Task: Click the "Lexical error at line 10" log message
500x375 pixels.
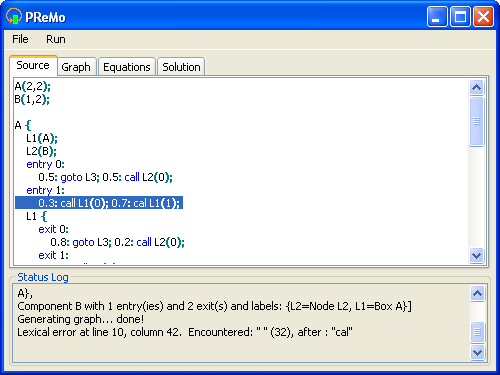Action: pyautogui.click(x=185, y=332)
